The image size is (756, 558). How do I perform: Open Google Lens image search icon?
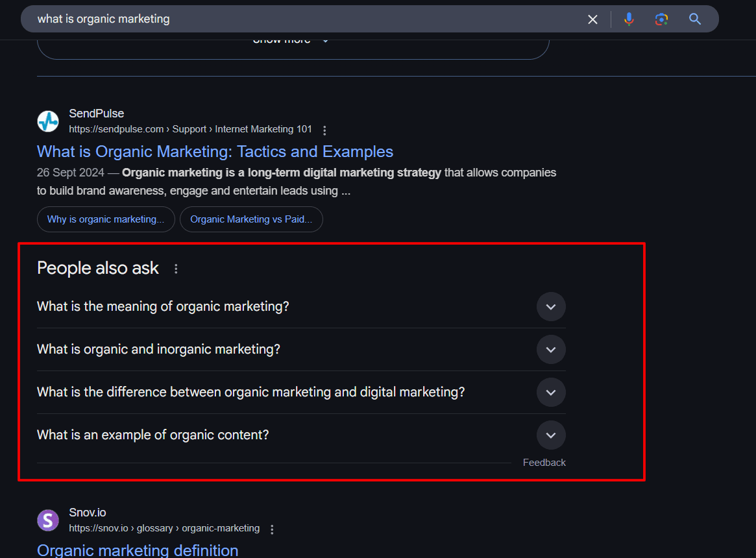tap(661, 19)
